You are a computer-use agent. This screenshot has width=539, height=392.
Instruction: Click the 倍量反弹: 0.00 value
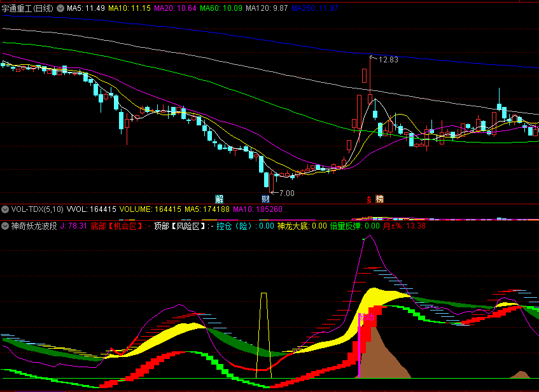click(x=355, y=226)
